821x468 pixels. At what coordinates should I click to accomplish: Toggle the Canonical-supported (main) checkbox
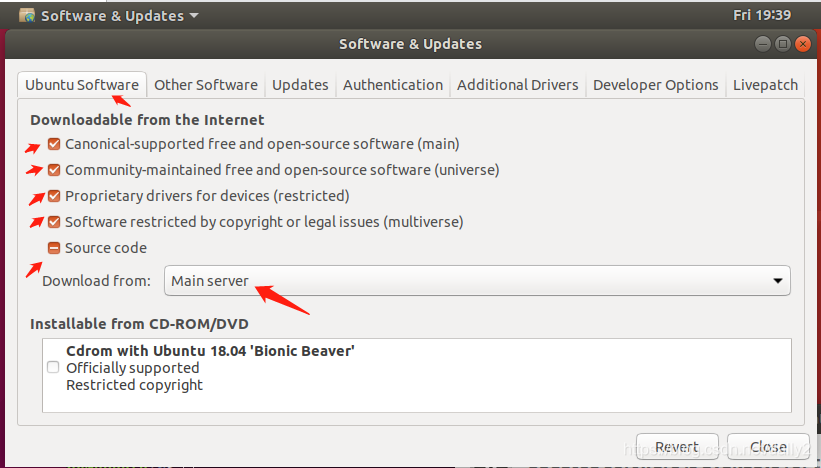tap(54, 144)
